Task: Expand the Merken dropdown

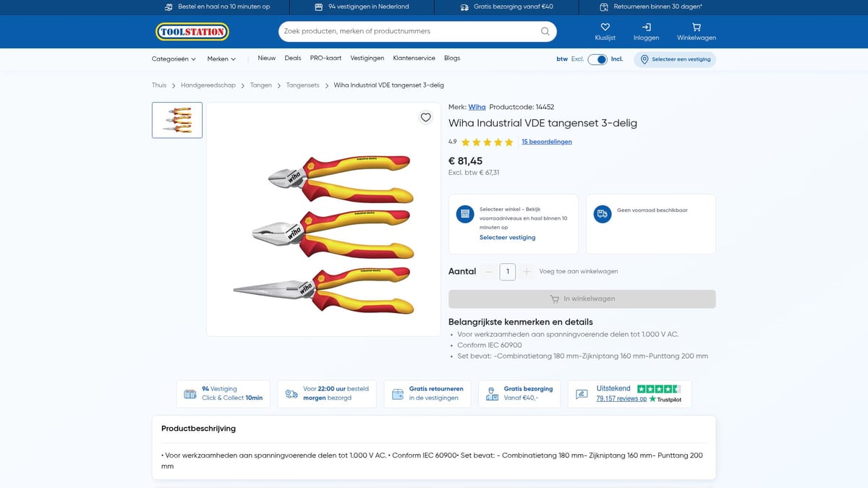Action: point(221,59)
